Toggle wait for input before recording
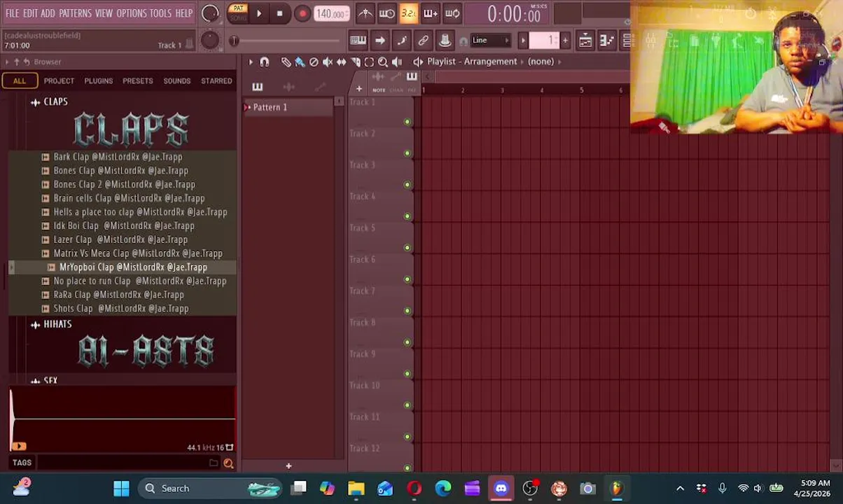The height and width of the screenshot is (504, 843). [x=386, y=13]
